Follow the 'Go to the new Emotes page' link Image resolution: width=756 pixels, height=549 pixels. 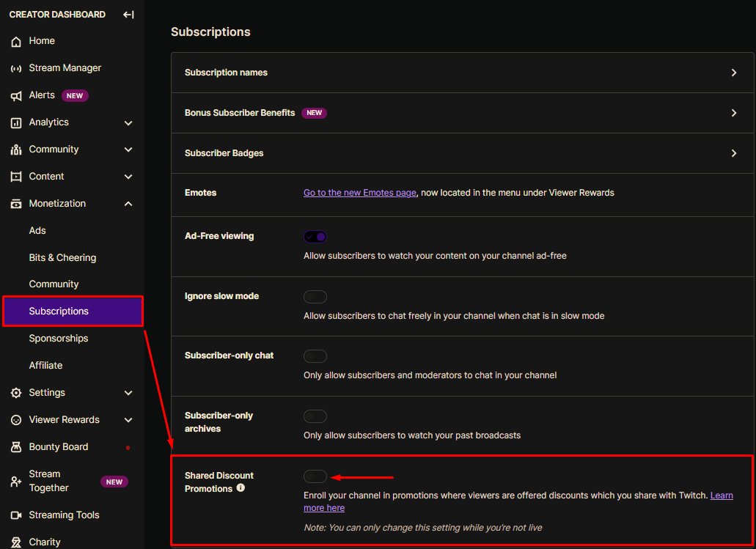pos(360,193)
